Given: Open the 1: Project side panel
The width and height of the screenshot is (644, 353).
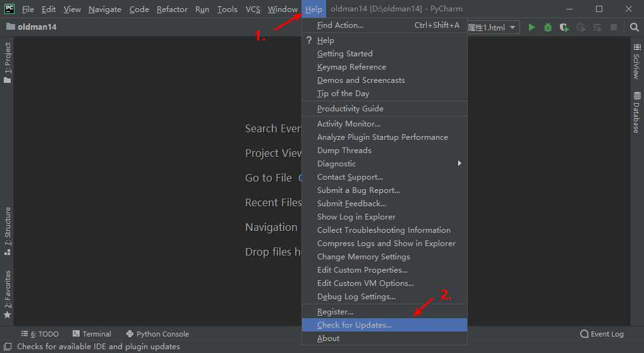Looking at the screenshot, I should click(8, 63).
